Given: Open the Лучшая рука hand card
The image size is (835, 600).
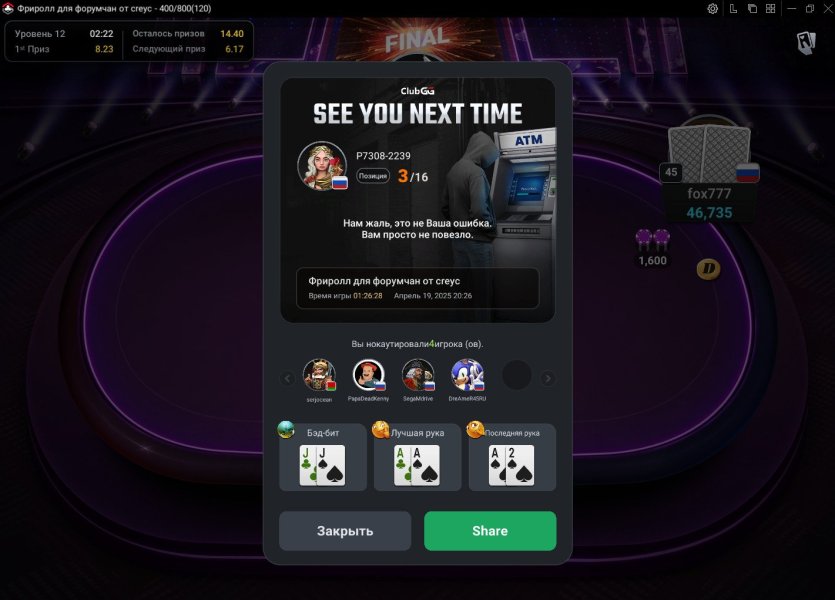Looking at the screenshot, I should pyautogui.click(x=418, y=457).
